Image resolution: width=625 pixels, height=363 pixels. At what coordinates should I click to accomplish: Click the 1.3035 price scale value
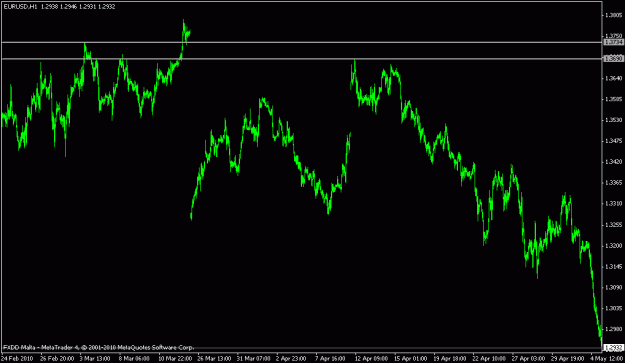pyautogui.click(x=613, y=308)
